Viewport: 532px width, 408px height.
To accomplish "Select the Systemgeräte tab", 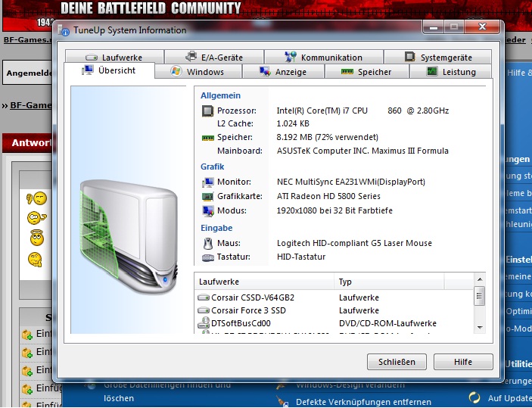I will pos(438,58).
